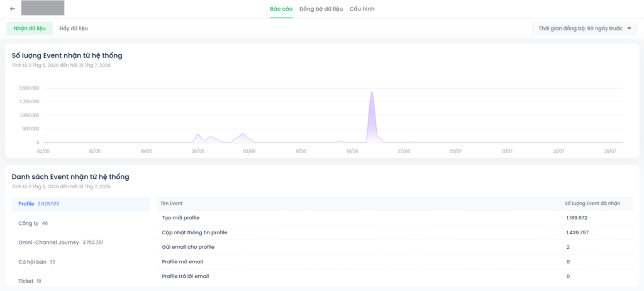Open the Cấu hình tab
The image size is (644, 291).
362,9
